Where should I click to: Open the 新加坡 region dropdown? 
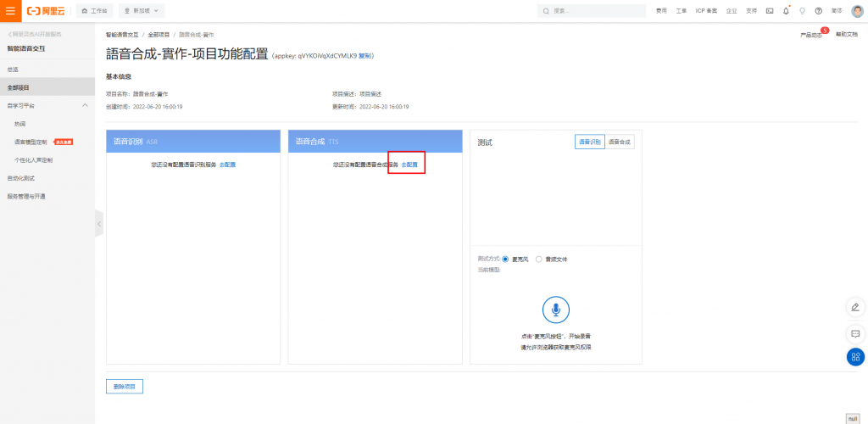142,10
